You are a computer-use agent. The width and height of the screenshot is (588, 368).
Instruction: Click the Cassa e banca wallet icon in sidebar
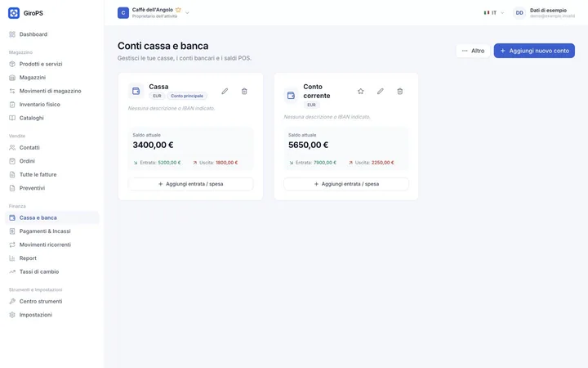pyautogui.click(x=12, y=218)
